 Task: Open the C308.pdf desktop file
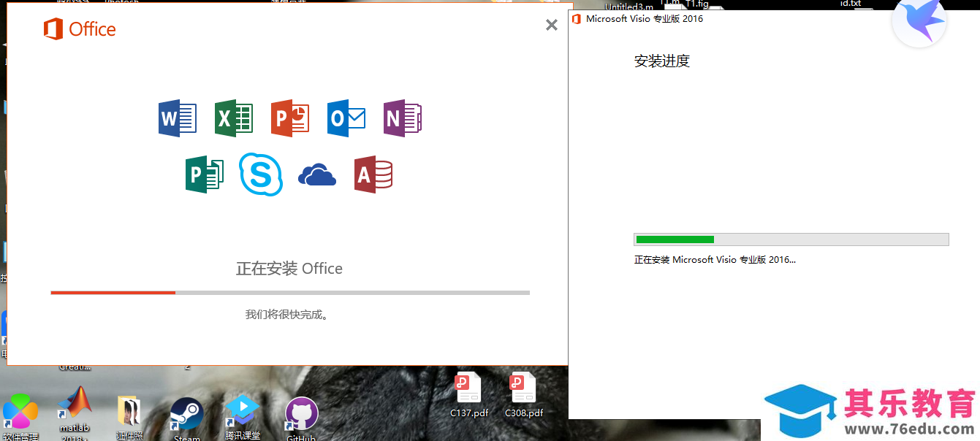click(524, 395)
